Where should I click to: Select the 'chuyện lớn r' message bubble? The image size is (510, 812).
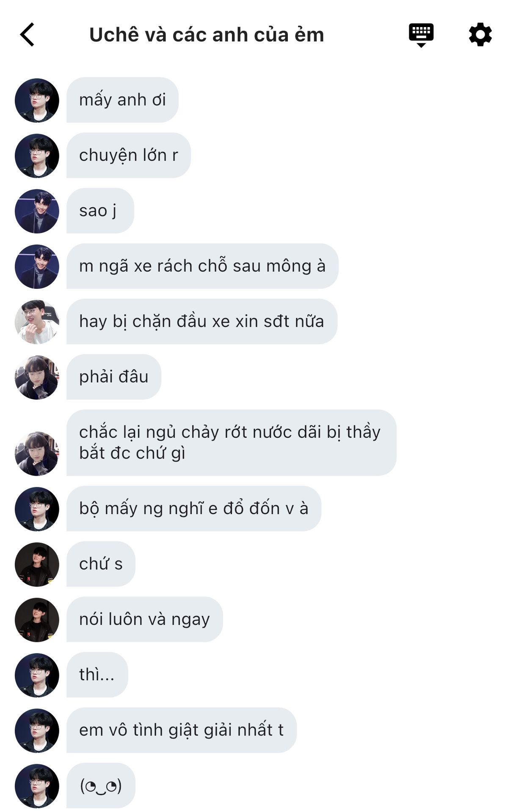[129, 155]
